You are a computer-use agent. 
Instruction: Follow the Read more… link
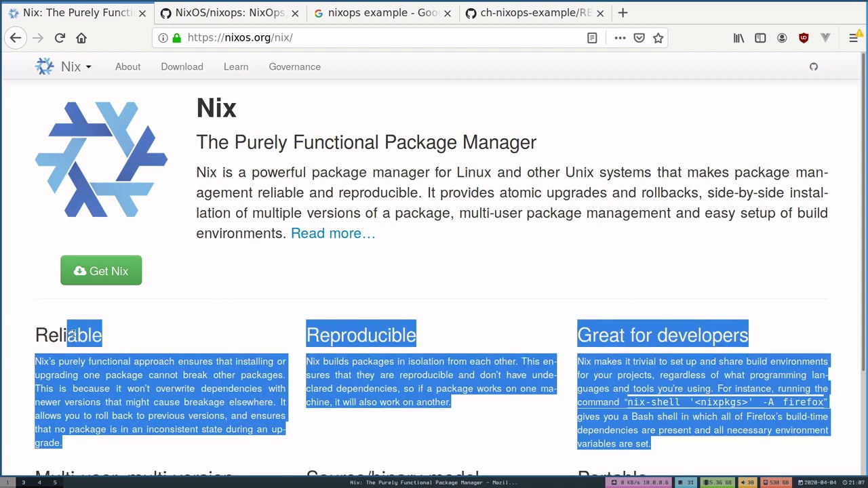coord(333,233)
